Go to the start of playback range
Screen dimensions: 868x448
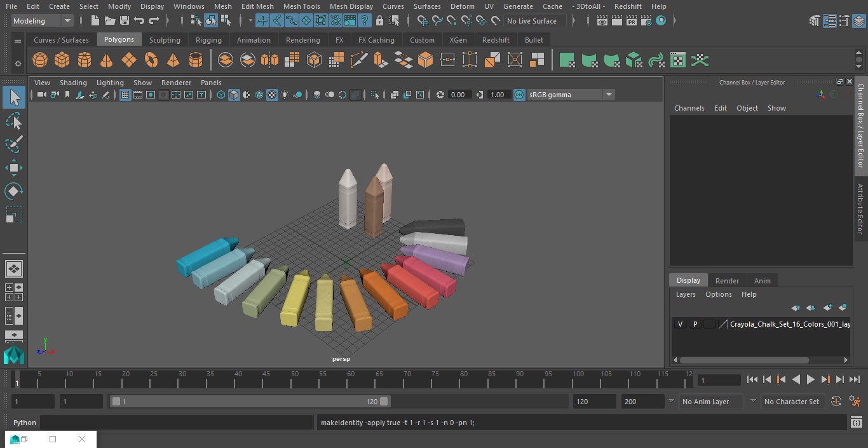(752, 379)
